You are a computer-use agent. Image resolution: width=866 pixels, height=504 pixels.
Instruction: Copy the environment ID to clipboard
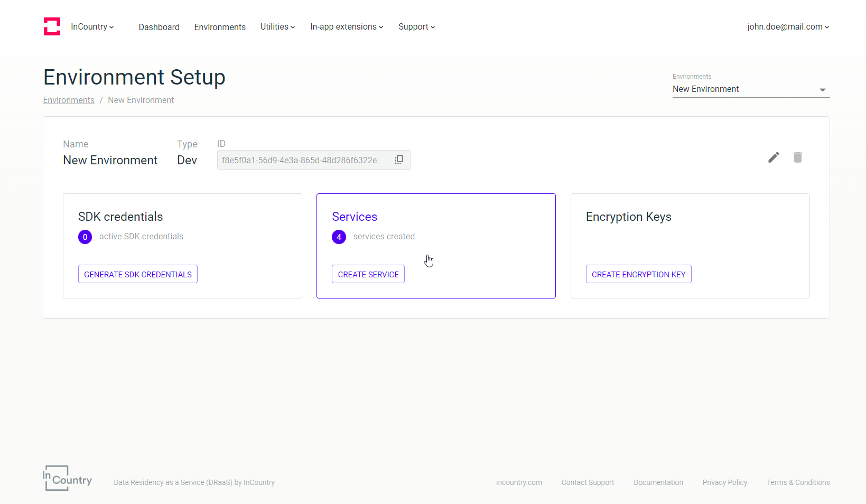click(399, 160)
